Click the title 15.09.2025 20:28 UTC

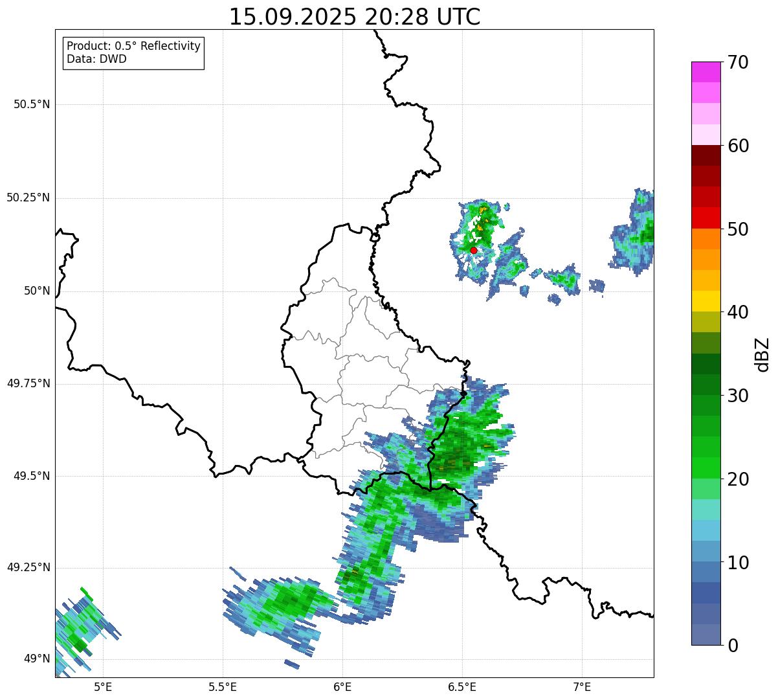(355, 17)
